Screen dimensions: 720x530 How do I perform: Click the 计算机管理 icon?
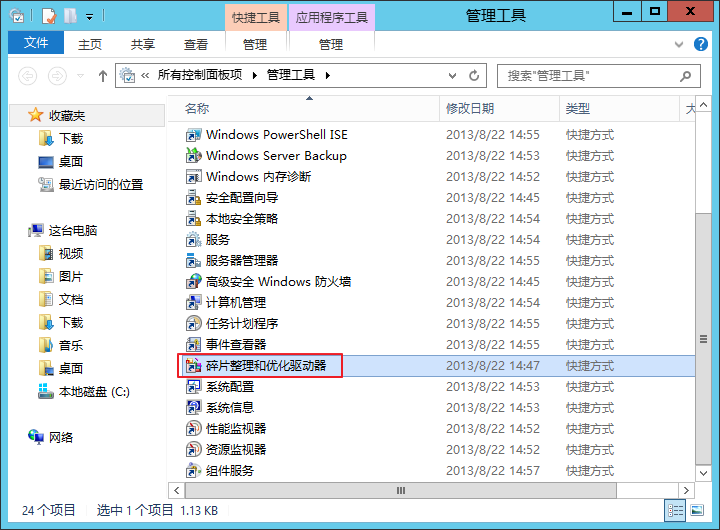[x=193, y=303]
